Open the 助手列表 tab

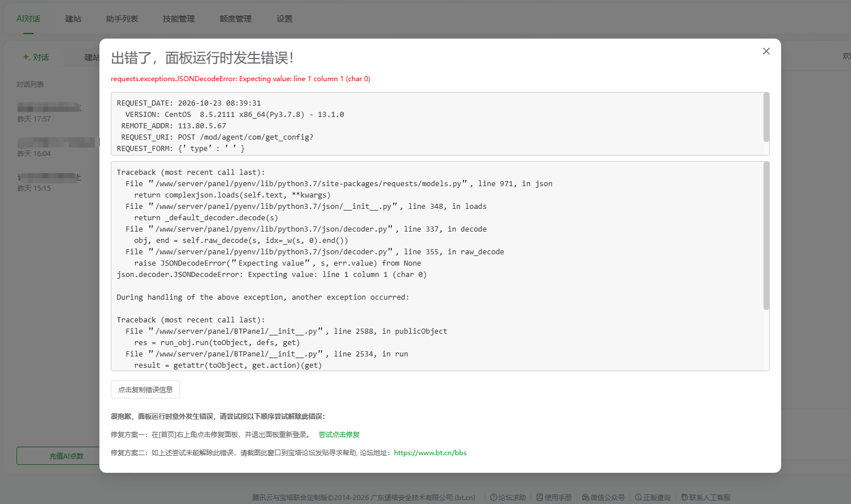(x=122, y=19)
